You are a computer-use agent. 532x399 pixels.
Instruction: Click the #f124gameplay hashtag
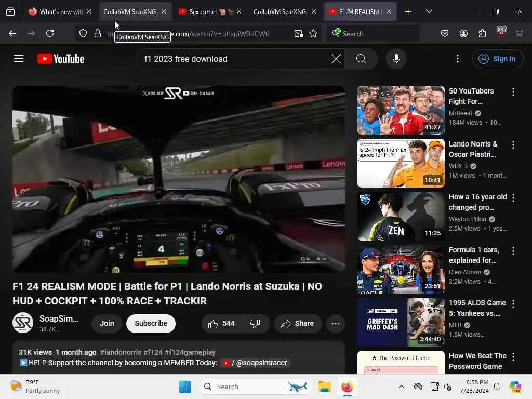pos(190,352)
